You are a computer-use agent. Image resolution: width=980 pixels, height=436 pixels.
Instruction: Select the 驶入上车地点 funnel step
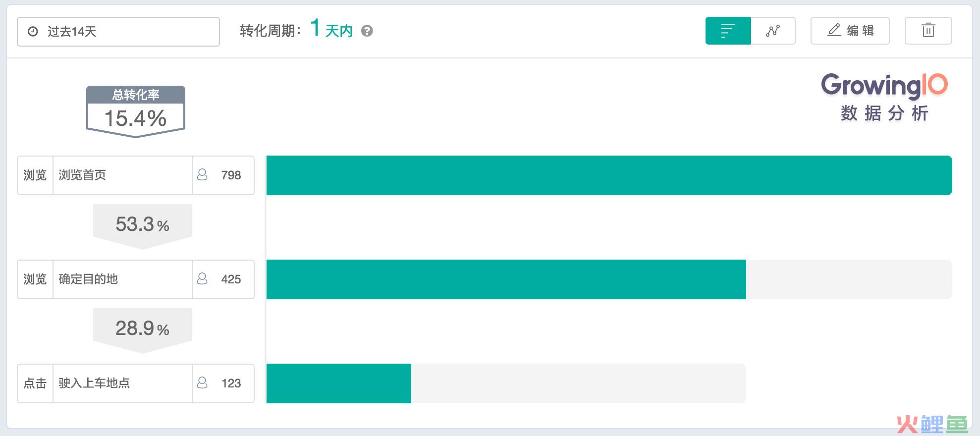coord(136,383)
